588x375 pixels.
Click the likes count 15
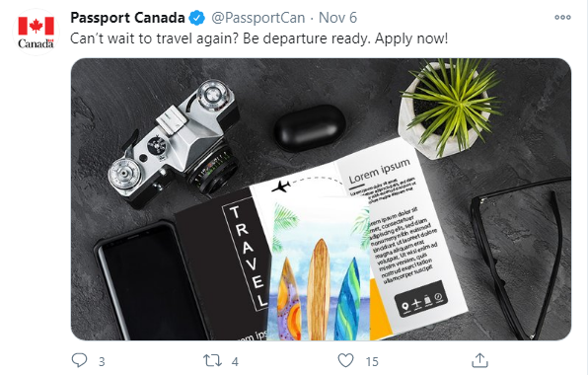coord(372,362)
